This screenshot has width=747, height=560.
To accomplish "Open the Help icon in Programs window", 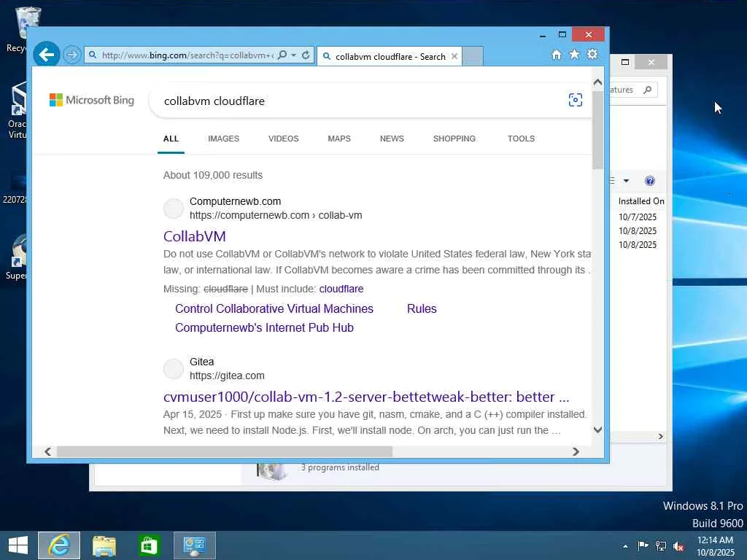I will [650, 181].
